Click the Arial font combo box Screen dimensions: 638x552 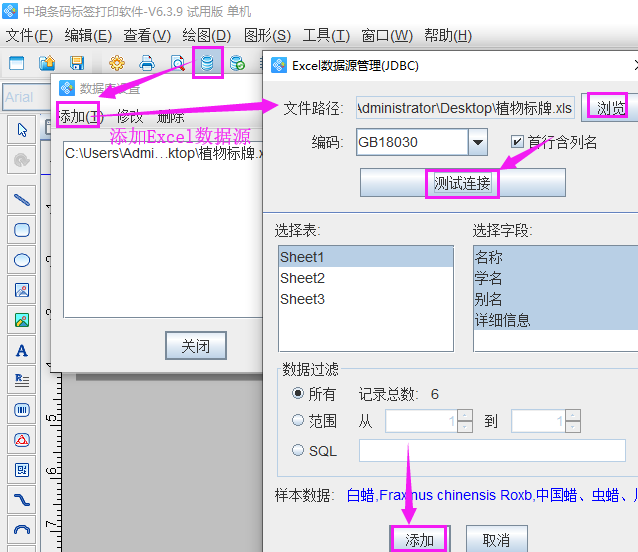click(x=26, y=97)
